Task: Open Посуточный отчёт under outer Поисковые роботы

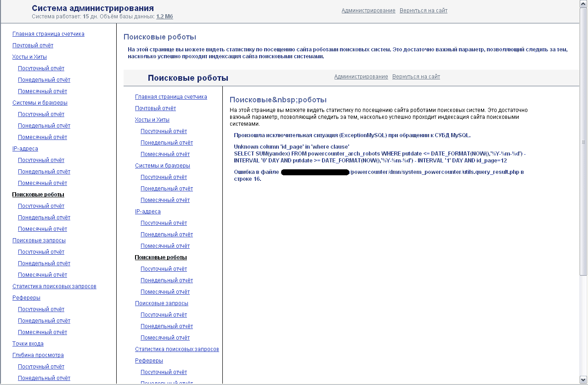Action: 41,206
